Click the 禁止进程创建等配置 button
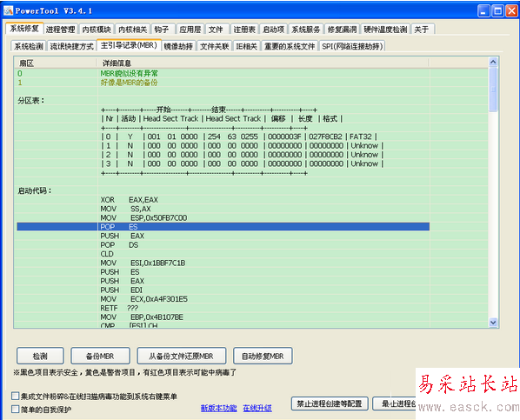520x420 pixels. click(330, 403)
